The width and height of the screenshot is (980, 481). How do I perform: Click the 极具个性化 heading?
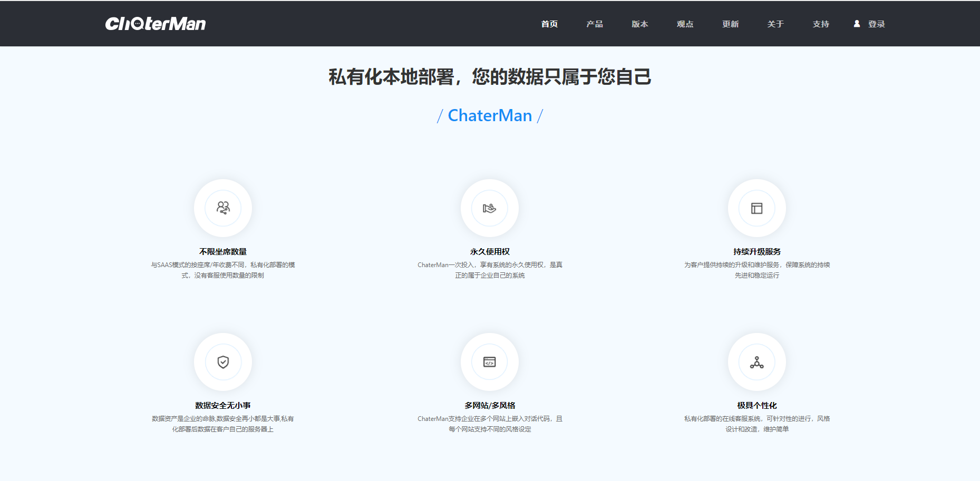pos(757,406)
